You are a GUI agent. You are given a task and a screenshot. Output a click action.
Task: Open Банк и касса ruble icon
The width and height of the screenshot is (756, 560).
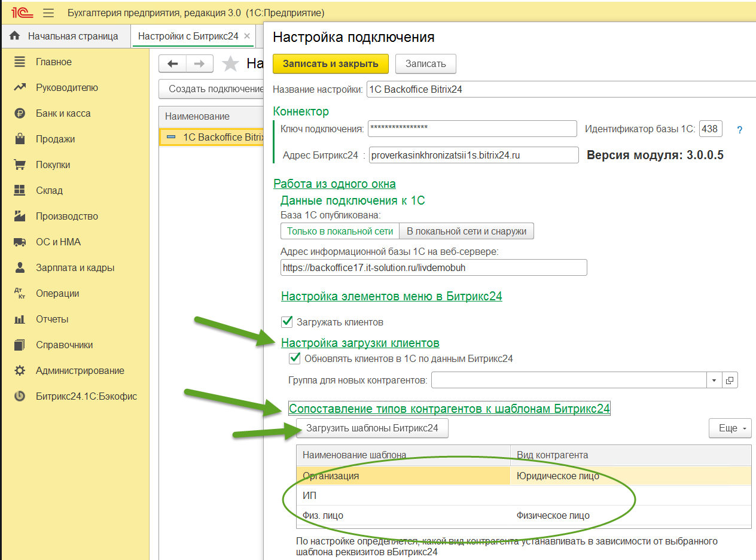click(20, 113)
